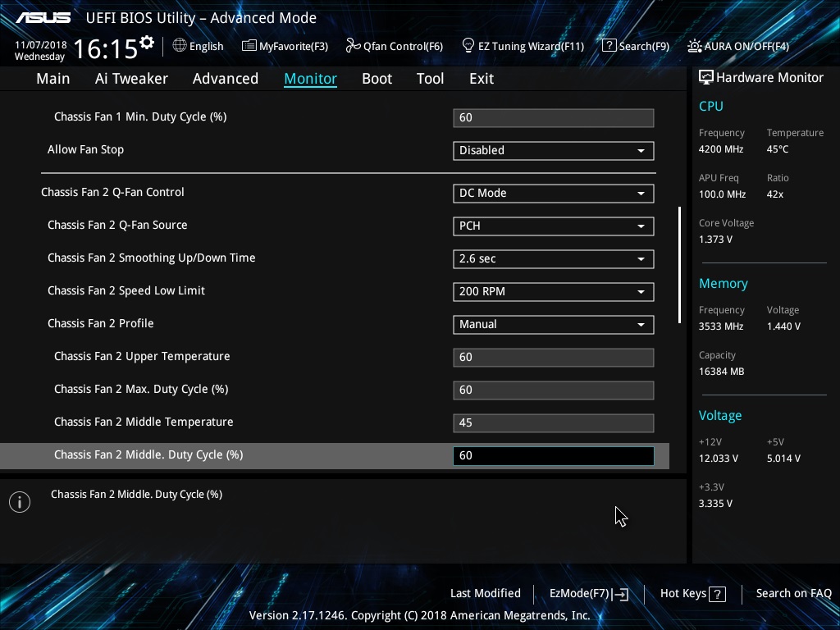This screenshot has height=630, width=840.
Task: Click the Hardware Monitor screen icon
Action: point(706,78)
